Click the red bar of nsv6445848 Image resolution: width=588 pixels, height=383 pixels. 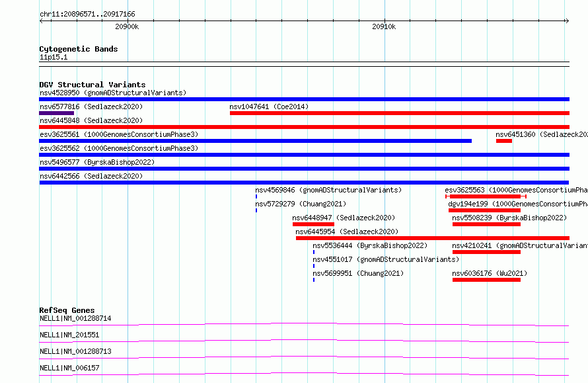304,127
